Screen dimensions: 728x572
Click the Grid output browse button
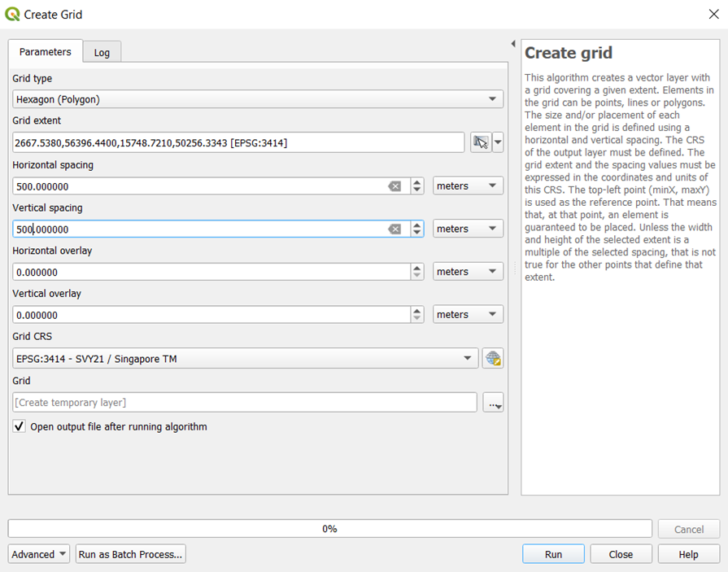pyautogui.click(x=493, y=403)
